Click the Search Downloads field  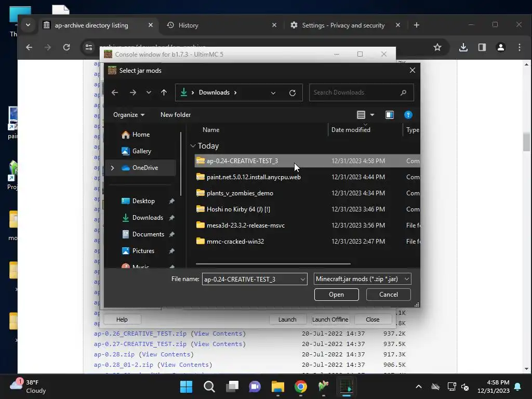tap(362, 92)
